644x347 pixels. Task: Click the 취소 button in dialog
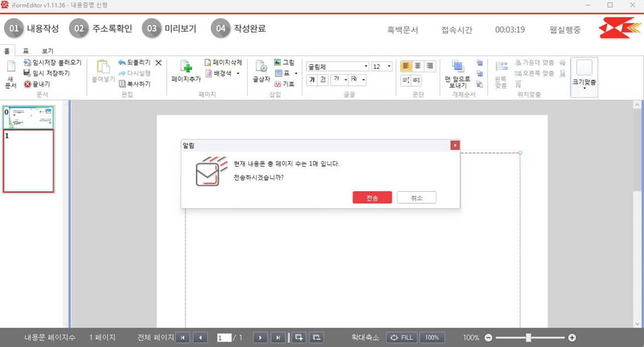click(416, 198)
